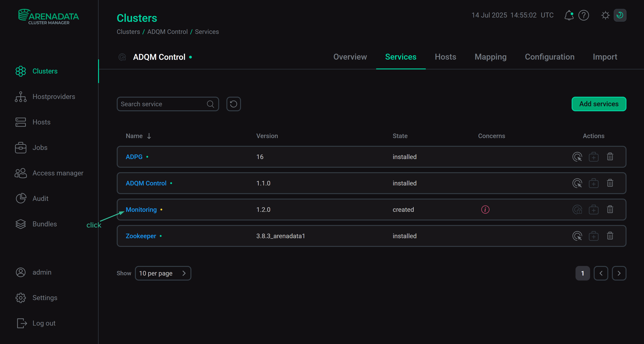
Task: Click the concern indicator on Monitoring row
Action: (x=485, y=210)
